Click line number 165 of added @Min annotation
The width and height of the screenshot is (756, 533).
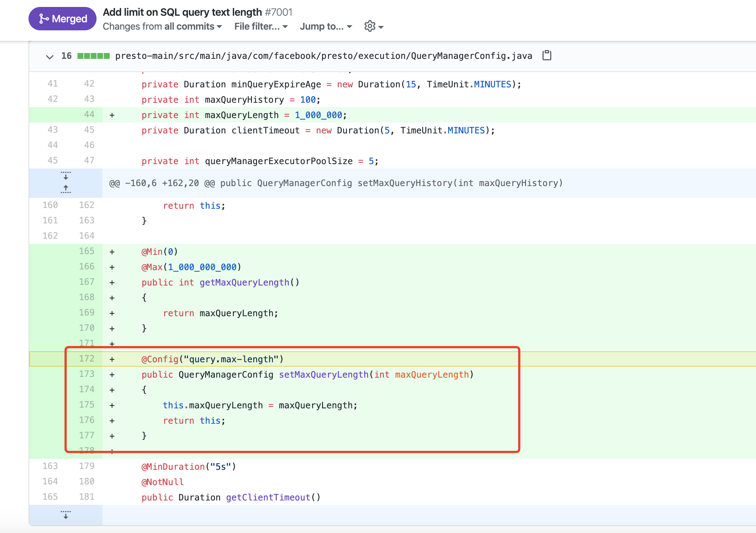pyautogui.click(x=87, y=251)
